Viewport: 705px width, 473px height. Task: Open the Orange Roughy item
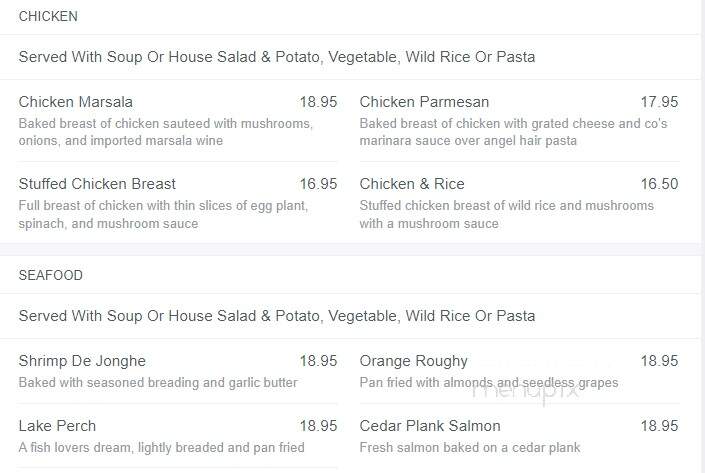tap(414, 361)
